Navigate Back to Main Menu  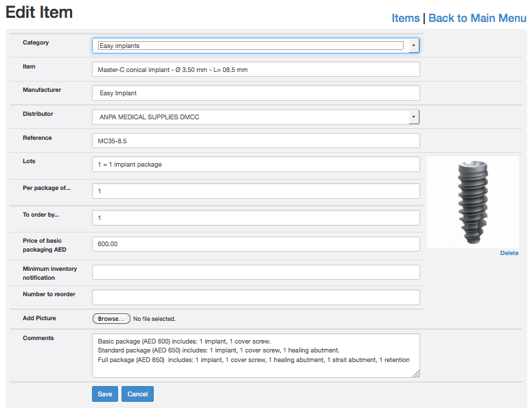[x=477, y=18]
